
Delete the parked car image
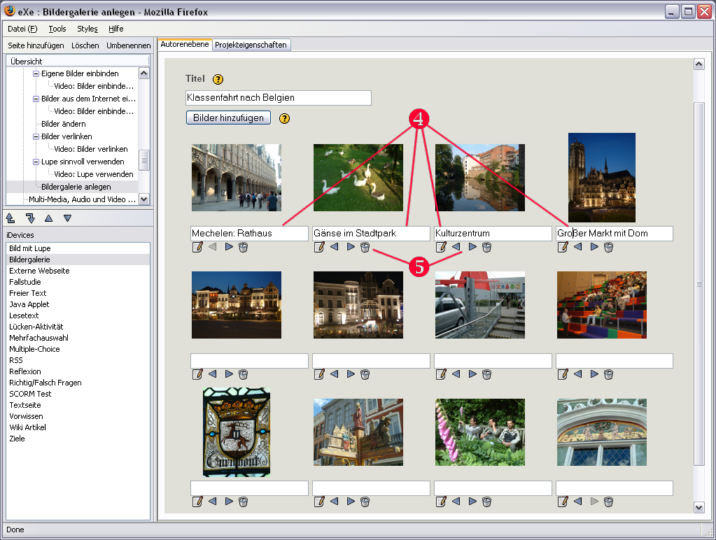pyautogui.click(x=487, y=374)
